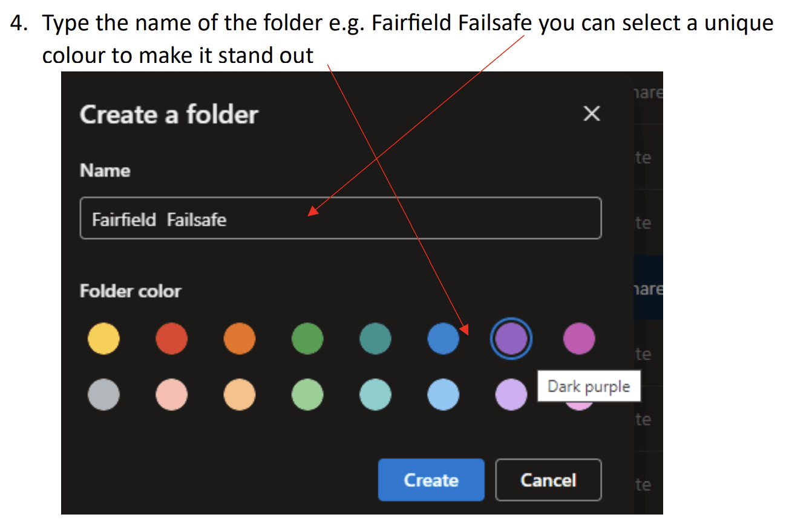Click the Dark purple tooltip label

click(x=589, y=386)
